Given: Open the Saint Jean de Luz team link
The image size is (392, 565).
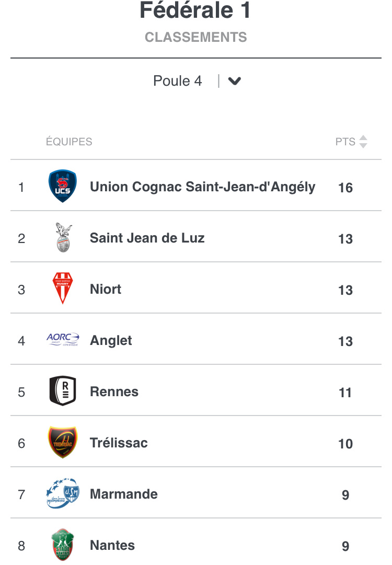Looking at the screenshot, I should pos(147,238).
